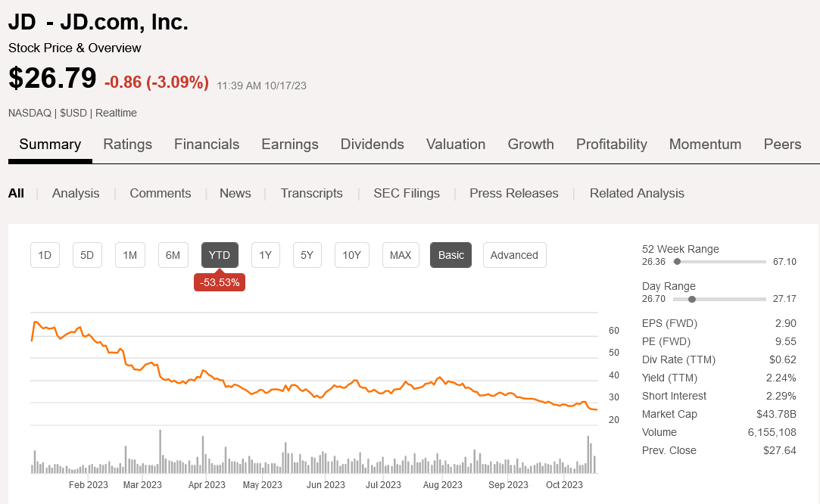Image resolution: width=820 pixels, height=504 pixels.
Task: Switch to the Valuation tab
Action: [x=456, y=145]
